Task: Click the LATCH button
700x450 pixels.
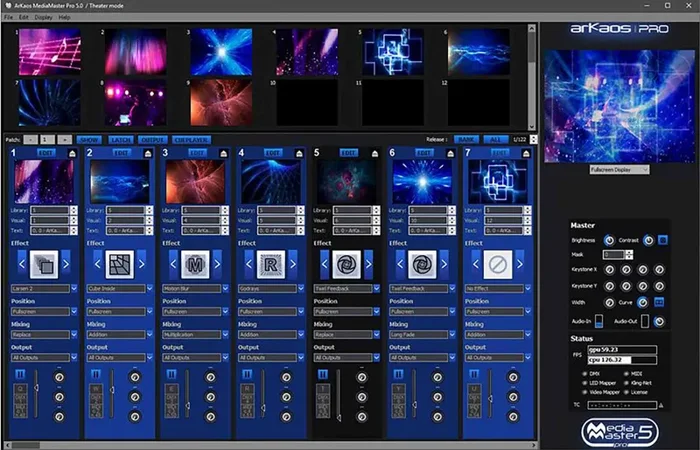Action: pyautogui.click(x=121, y=140)
